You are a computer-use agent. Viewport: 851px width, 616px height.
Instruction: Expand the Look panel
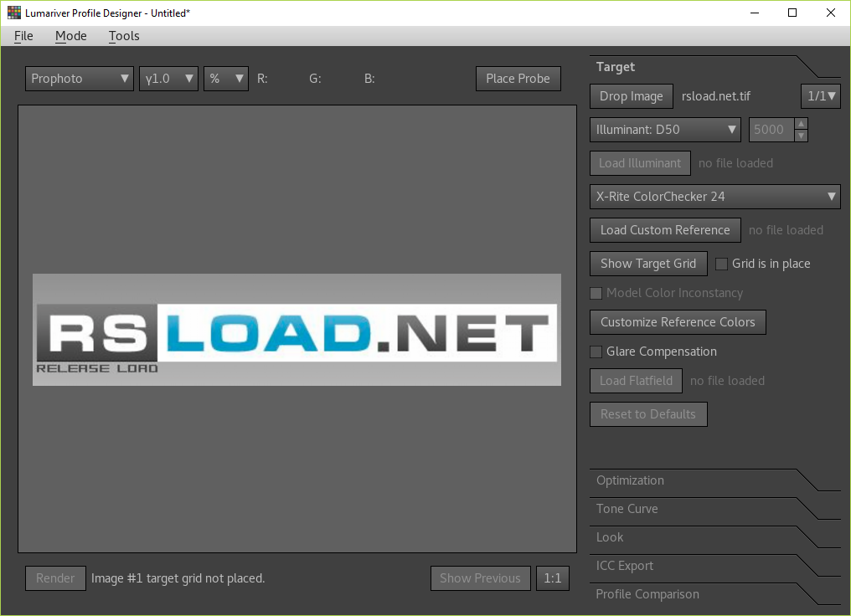[714, 537]
